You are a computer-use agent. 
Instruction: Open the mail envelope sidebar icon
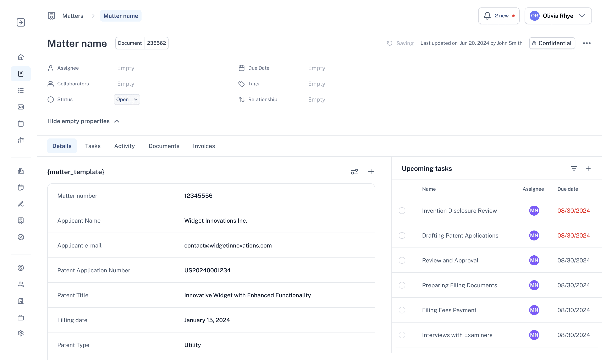[21, 107]
